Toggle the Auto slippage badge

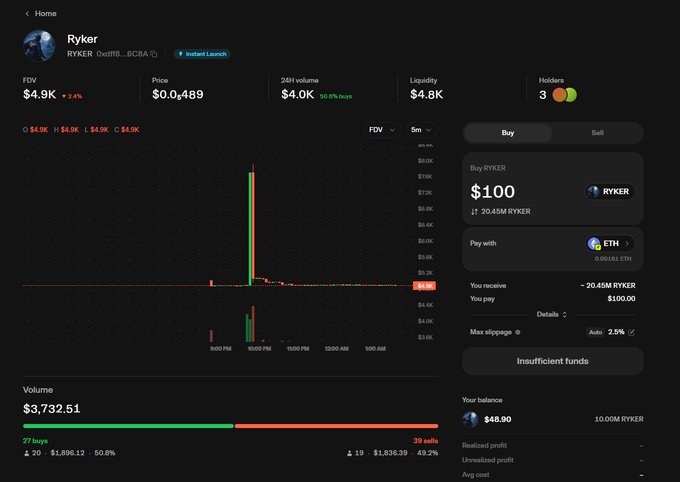pyautogui.click(x=595, y=332)
